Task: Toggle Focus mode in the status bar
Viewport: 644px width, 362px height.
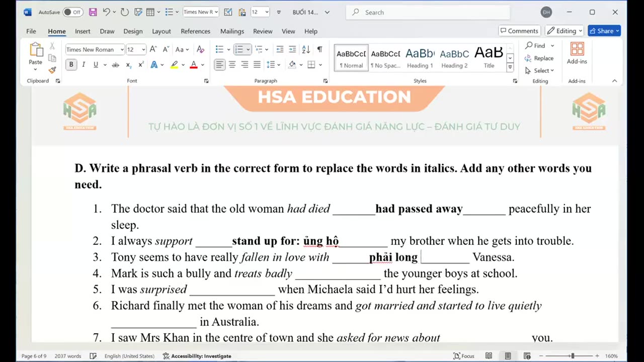Action: point(464,356)
